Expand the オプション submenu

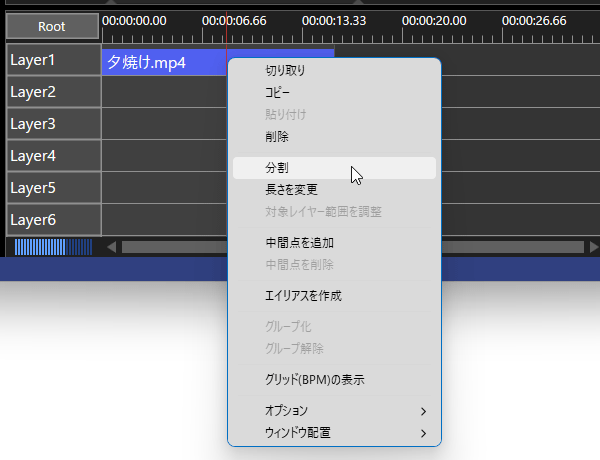coord(334,411)
